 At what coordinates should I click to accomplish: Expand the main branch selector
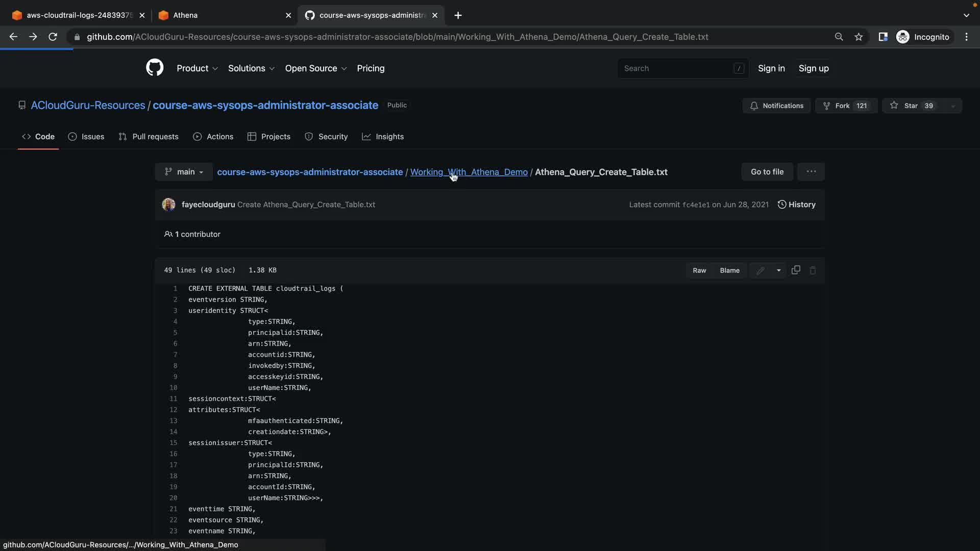point(184,172)
